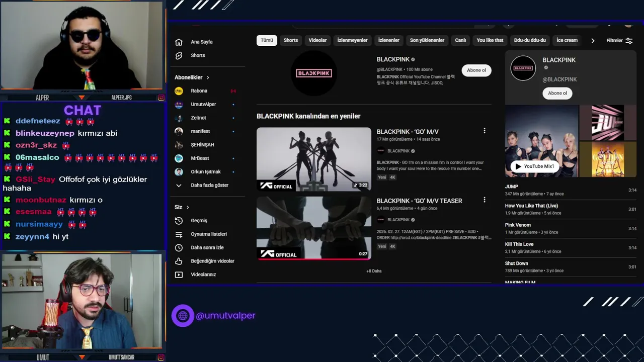Screen dimensions: 644x362
Task: Click the Filtreler filter sliders icon
Action: click(629, 41)
